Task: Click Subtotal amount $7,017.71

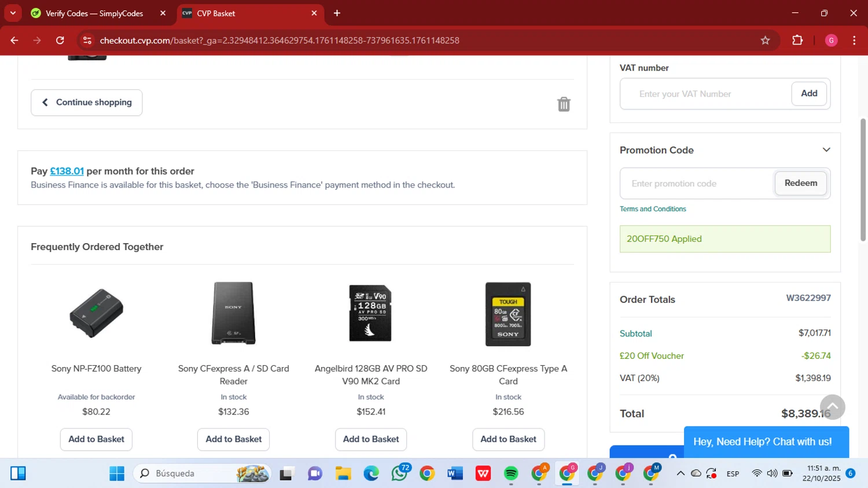Action: (x=815, y=333)
